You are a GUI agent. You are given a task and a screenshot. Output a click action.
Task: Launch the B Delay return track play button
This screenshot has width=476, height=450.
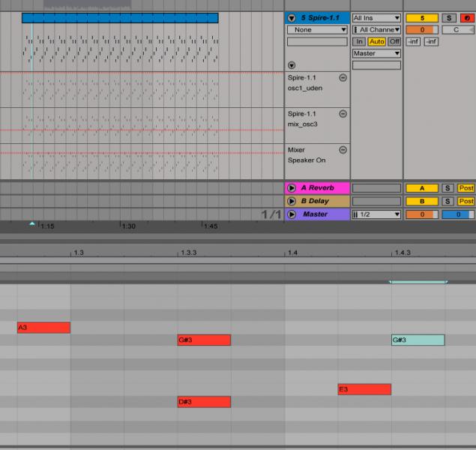pos(292,201)
